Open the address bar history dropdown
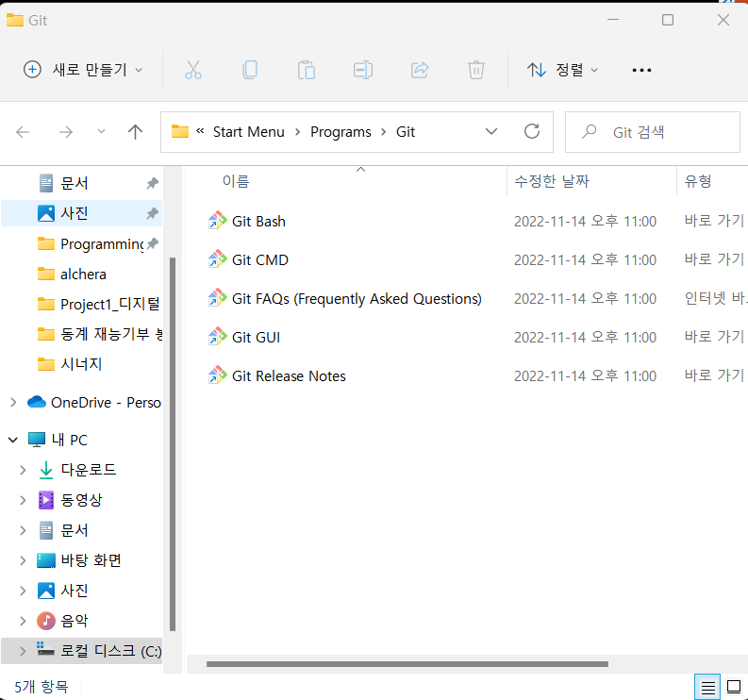The width and height of the screenshot is (748, 700). pyautogui.click(x=491, y=131)
